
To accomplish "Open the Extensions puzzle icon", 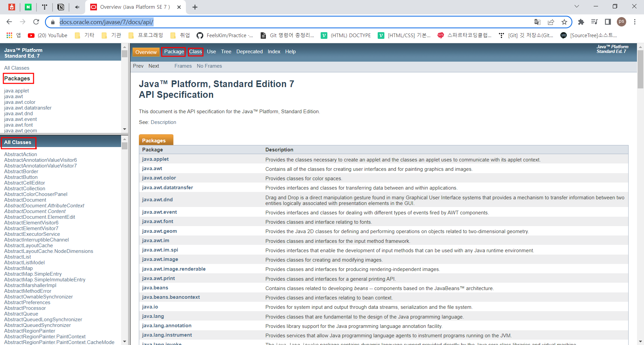I will (x=581, y=22).
